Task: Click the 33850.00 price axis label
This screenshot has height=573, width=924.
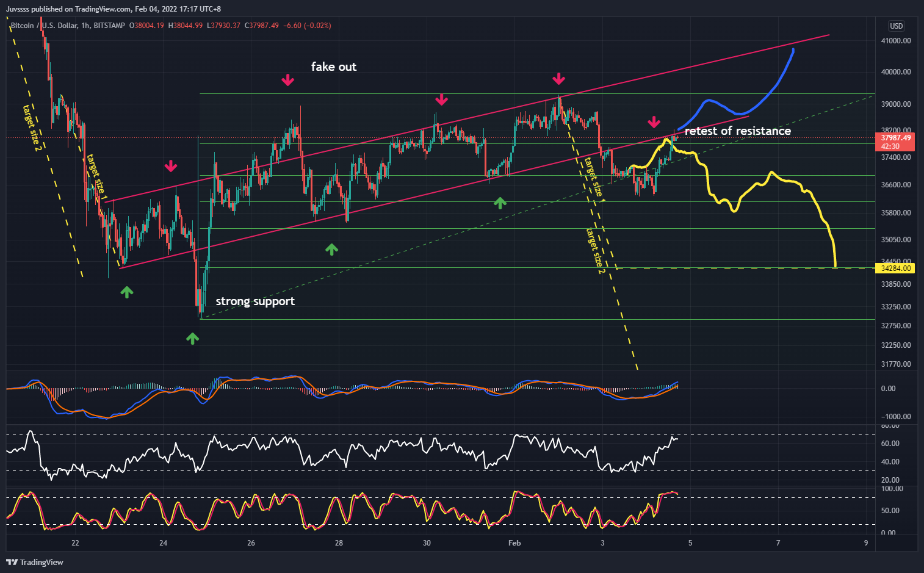Action: (x=896, y=284)
